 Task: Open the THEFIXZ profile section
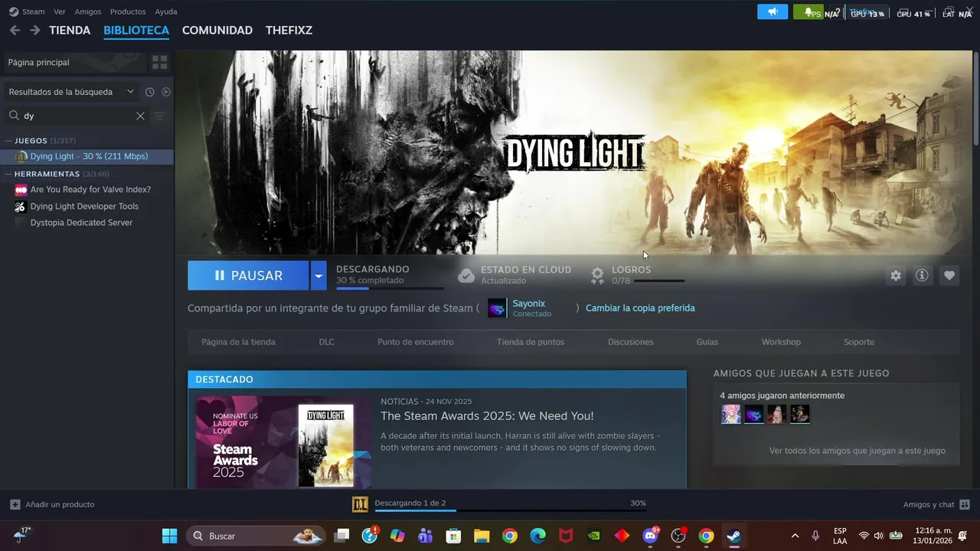point(289,30)
